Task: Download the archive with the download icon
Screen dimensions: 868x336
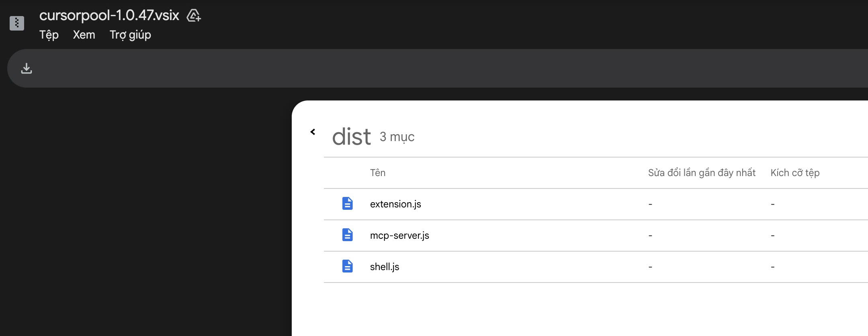Action: (27, 68)
